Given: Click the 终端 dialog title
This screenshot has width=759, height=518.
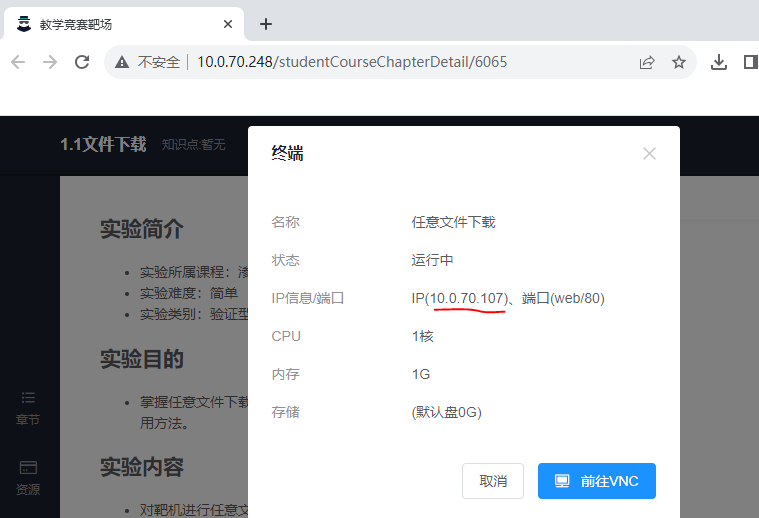Looking at the screenshot, I should 288,153.
